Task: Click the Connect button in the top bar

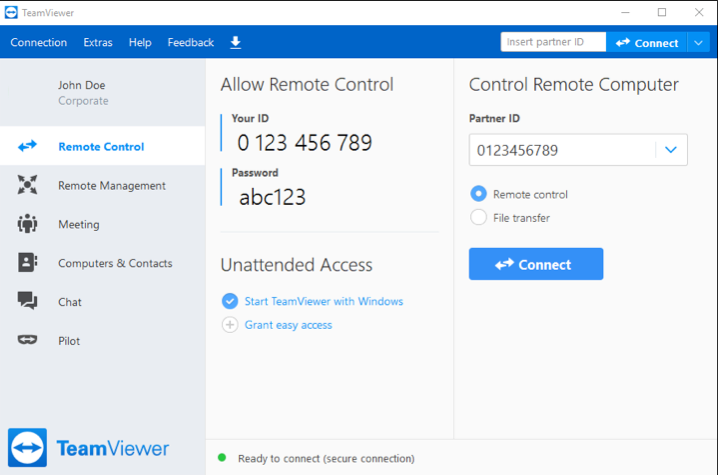Action: (646, 43)
